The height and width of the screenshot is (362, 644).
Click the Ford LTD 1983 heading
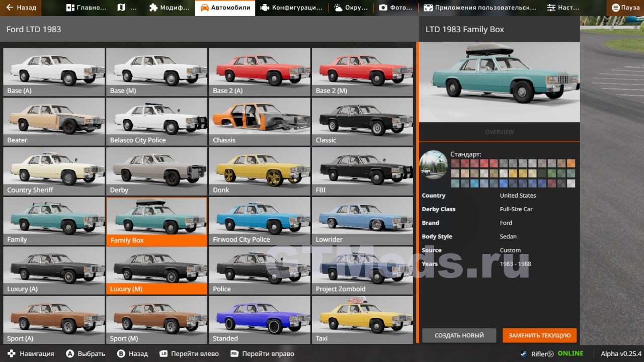34,29
